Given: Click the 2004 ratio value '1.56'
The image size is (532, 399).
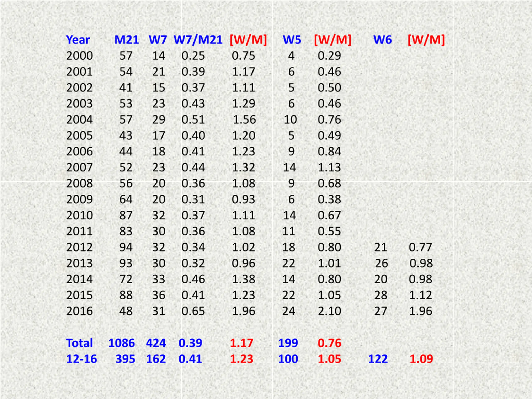Looking at the screenshot, I should (244, 119).
